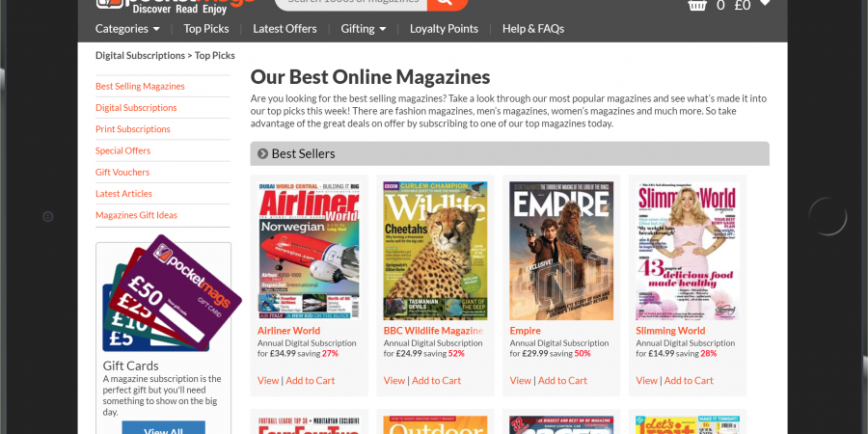This screenshot has width=868, height=434.
Task: Open Print Subscriptions sidebar link
Action: click(133, 129)
